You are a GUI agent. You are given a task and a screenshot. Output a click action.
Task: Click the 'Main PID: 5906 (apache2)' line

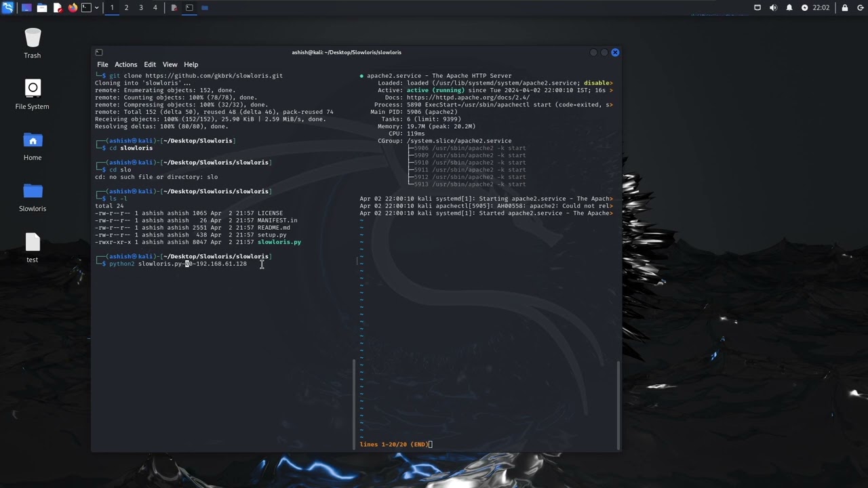click(414, 112)
